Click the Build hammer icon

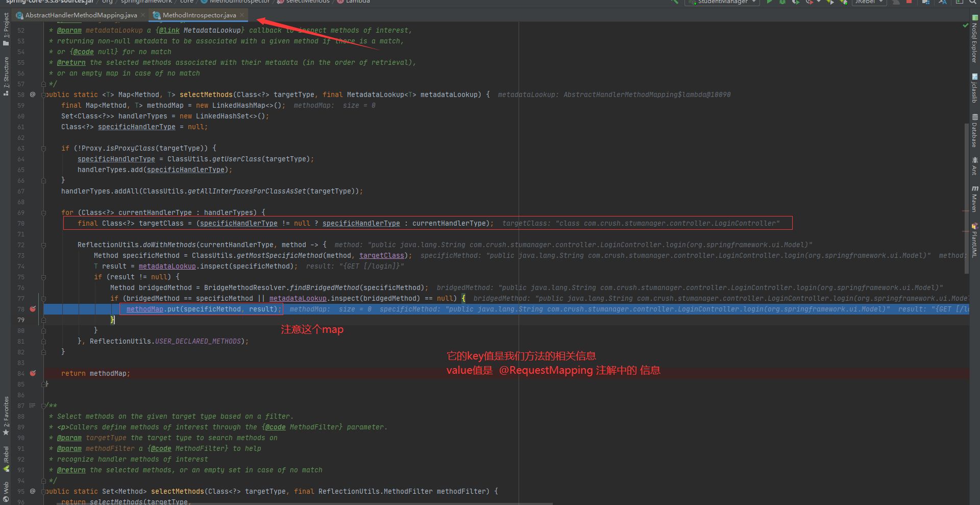[x=674, y=2]
